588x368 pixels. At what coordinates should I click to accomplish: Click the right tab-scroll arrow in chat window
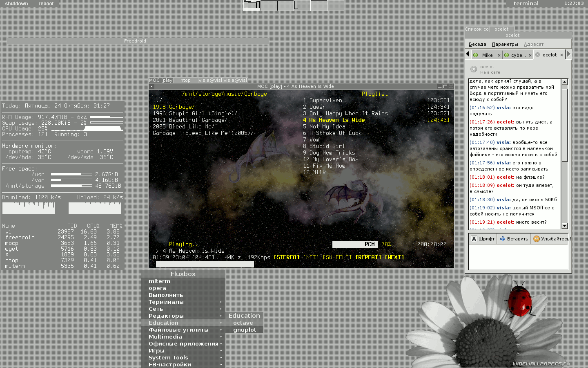tap(568, 54)
